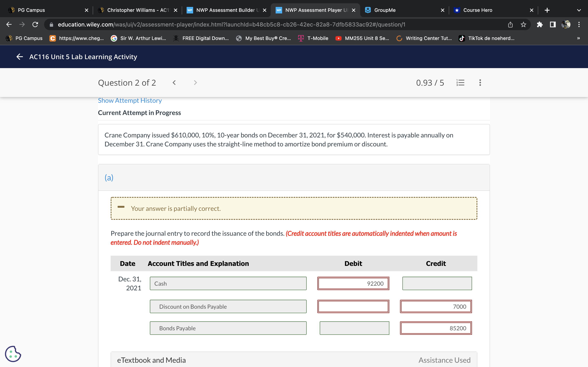This screenshot has width=588, height=367.
Task: Open the question list icon
Action: tap(460, 83)
